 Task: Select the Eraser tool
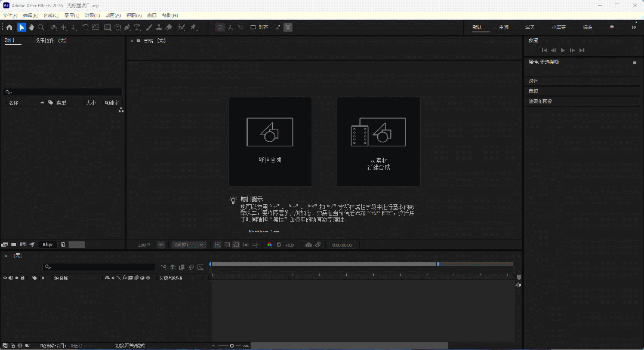click(x=169, y=27)
